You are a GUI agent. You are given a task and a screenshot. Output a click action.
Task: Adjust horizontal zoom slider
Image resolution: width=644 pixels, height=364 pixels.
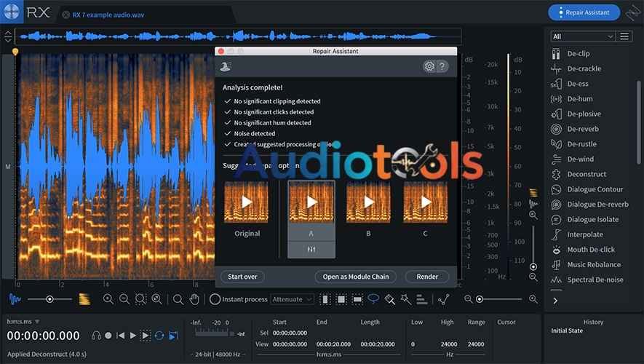(x=480, y=299)
